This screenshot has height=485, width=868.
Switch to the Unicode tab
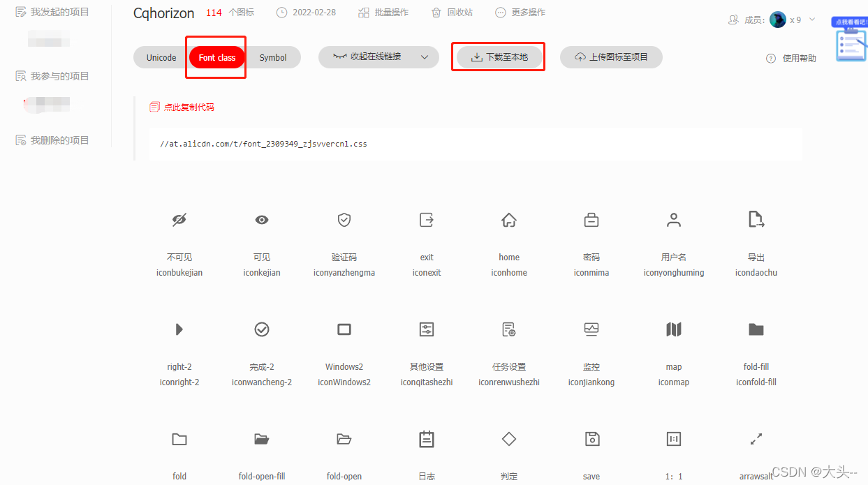coord(160,57)
